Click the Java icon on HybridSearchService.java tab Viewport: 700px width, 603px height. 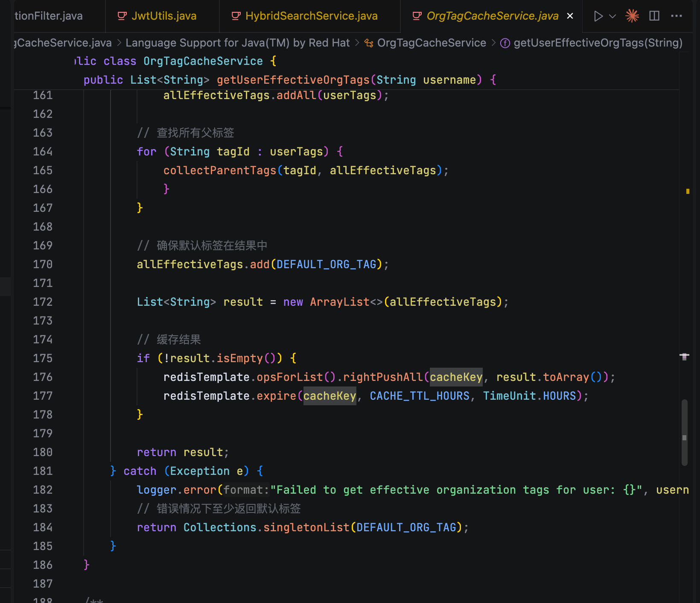point(236,16)
